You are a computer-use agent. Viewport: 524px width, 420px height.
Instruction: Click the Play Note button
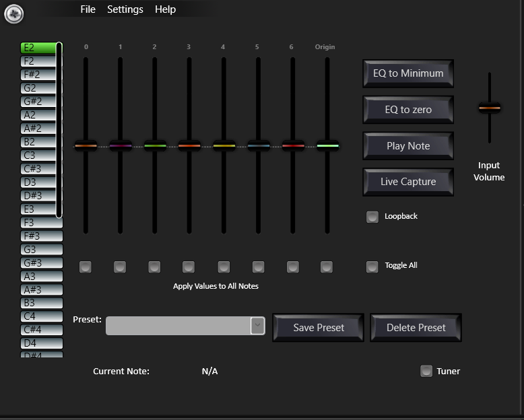(x=408, y=146)
